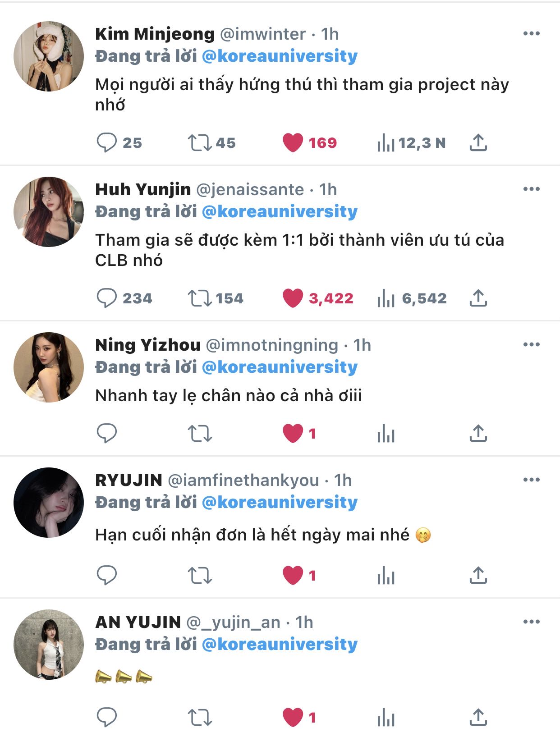560x737 pixels.
Task: Open more options for Kim Minjeong's tweet
Action: tap(532, 33)
